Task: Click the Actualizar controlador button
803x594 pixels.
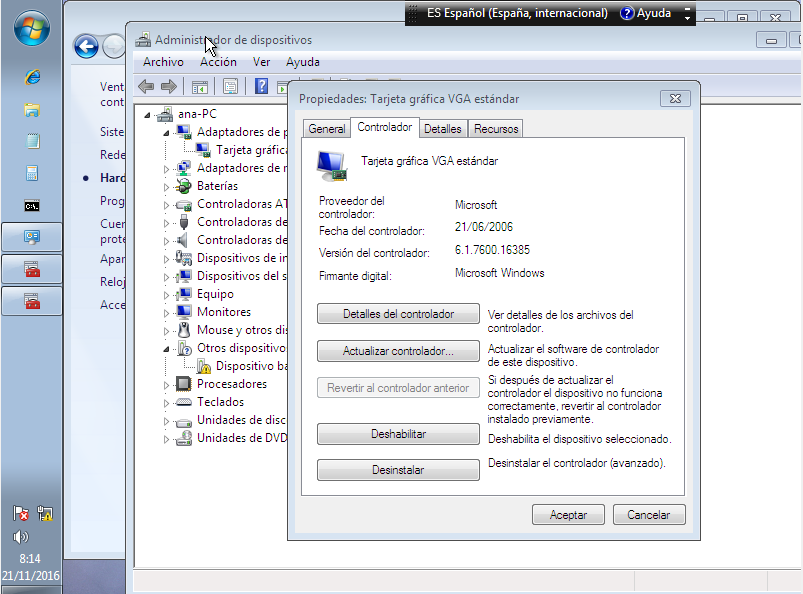Action: 398,351
